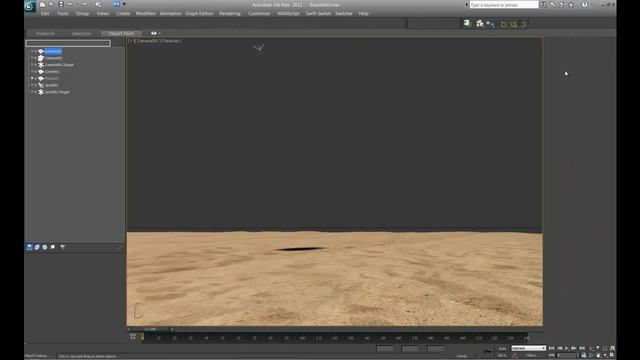Switch to the Object Paint ribbon tab
640x360 pixels.
pos(121,33)
